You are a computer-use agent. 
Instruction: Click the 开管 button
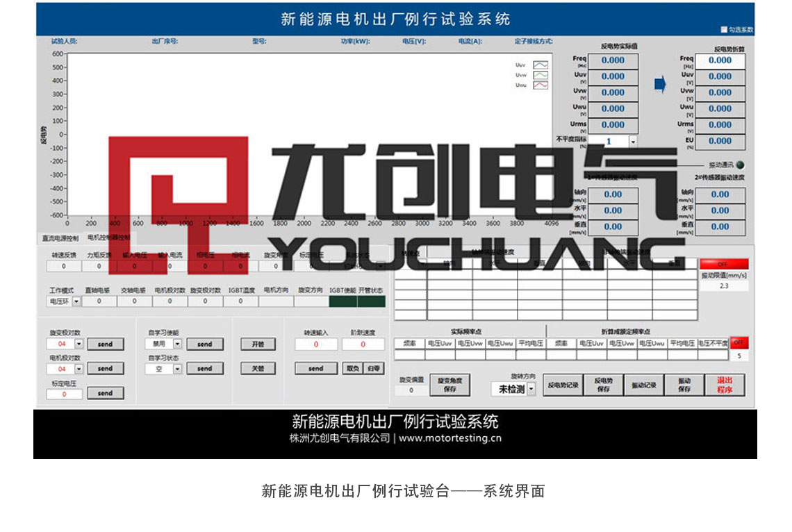click(x=258, y=344)
